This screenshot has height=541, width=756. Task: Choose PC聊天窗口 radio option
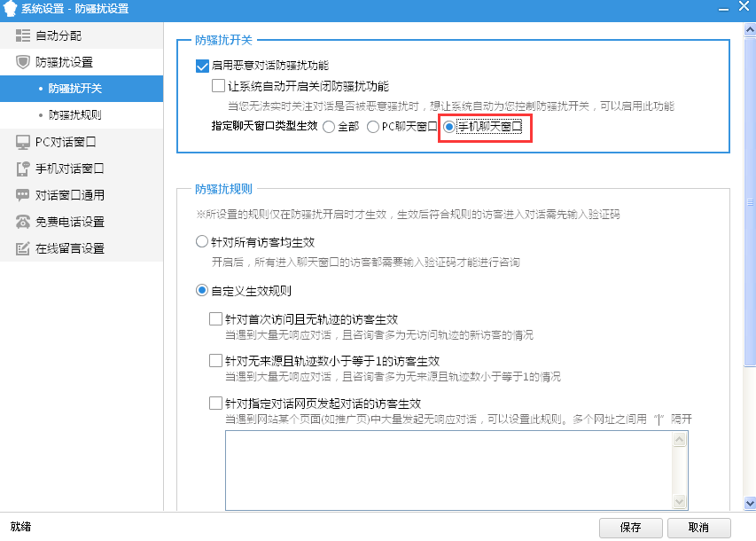[373, 127]
